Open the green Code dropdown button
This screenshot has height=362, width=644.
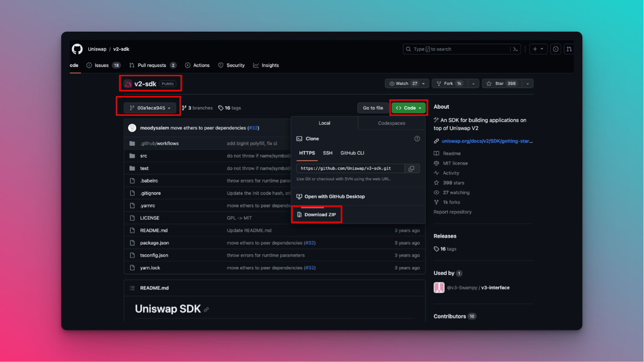pos(408,108)
